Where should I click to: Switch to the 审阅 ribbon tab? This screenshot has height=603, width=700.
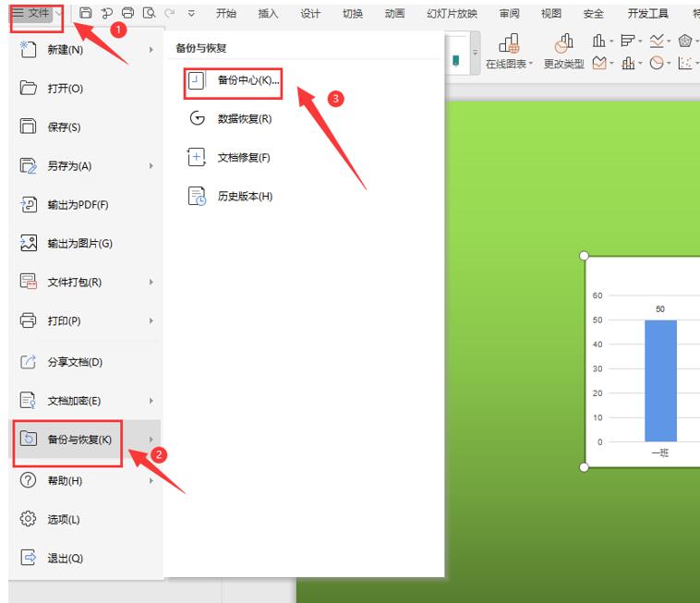(x=509, y=14)
